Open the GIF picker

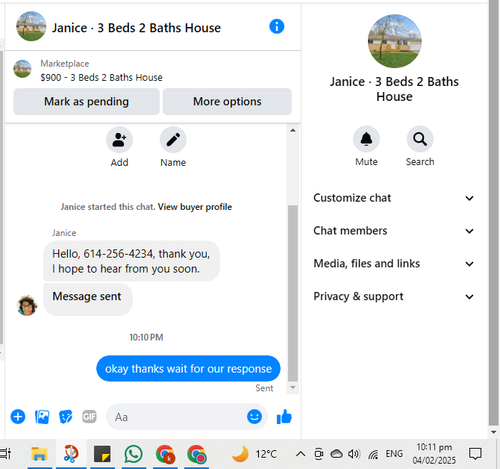pyautogui.click(x=89, y=417)
